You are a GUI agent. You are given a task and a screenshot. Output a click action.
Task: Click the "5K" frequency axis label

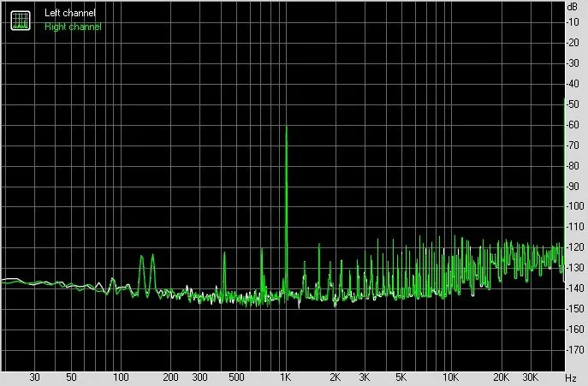(x=401, y=377)
